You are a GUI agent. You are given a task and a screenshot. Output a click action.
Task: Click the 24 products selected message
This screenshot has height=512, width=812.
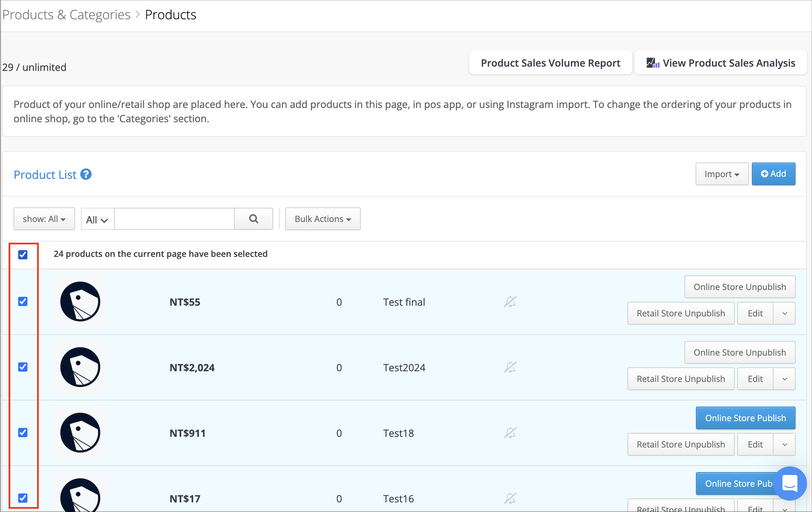pos(161,254)
